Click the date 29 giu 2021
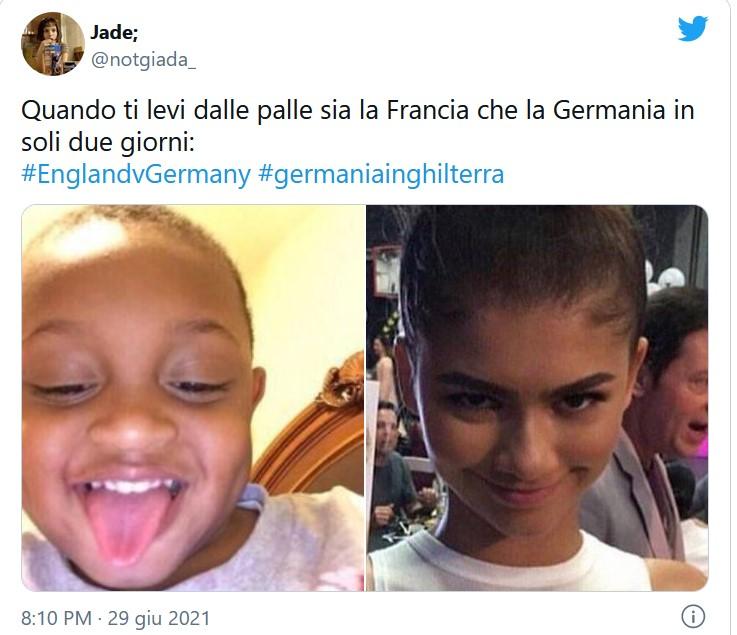This screenshot has height=635, width=737. click(159, 618)
